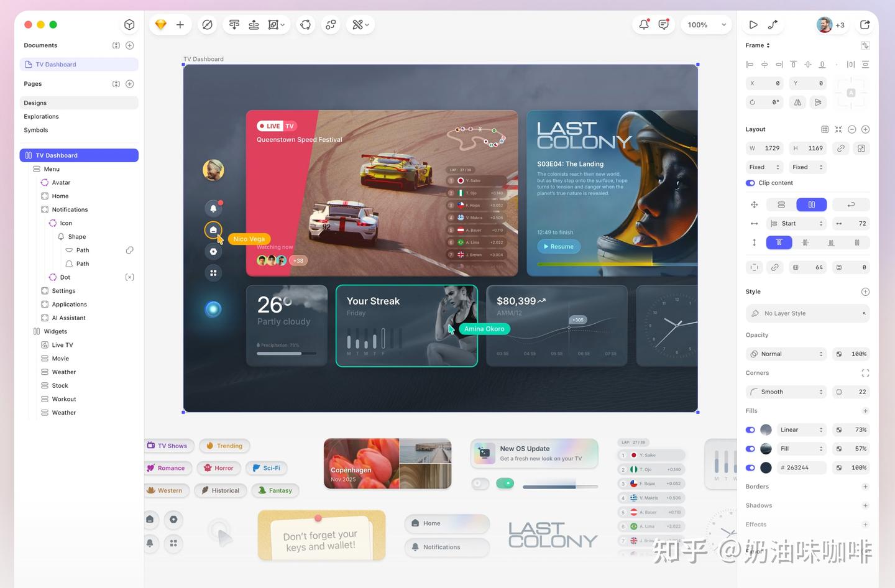
Task: Select the vector edit tool icon
Action: [x=208, y=25]
